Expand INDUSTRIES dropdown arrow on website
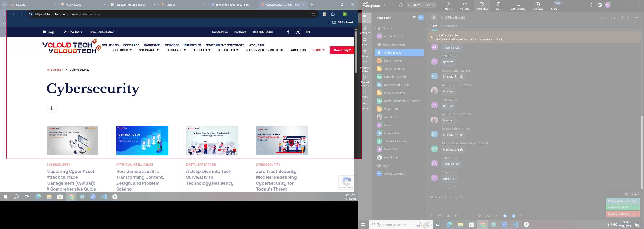644x229 pixels. coord(237,50)
